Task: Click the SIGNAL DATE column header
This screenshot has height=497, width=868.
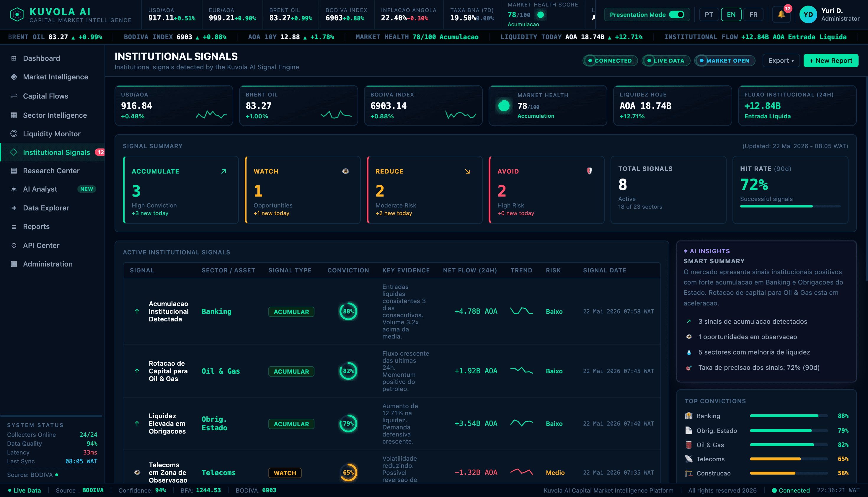Action: (604, 270)
